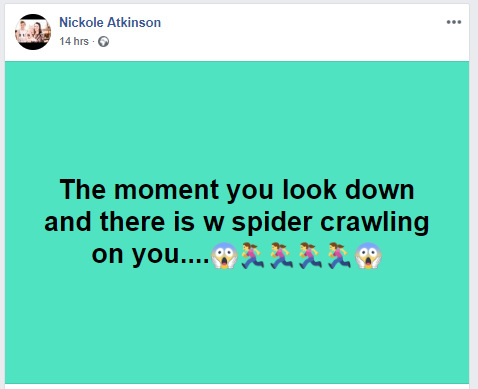Click the second running woman emoji
Viewport: 478px width, 389px height.
(282, 255)
